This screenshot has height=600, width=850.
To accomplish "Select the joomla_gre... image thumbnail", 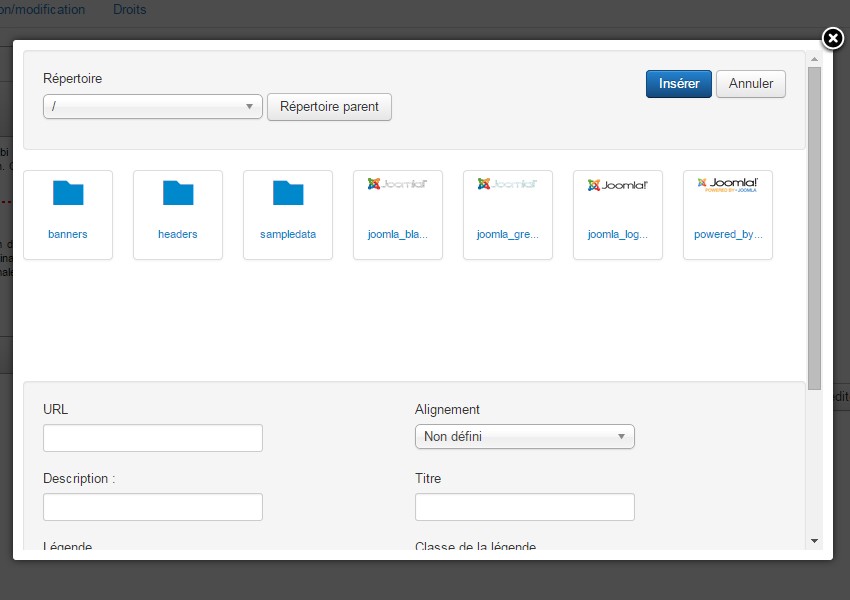I will (x=507, y=184).
